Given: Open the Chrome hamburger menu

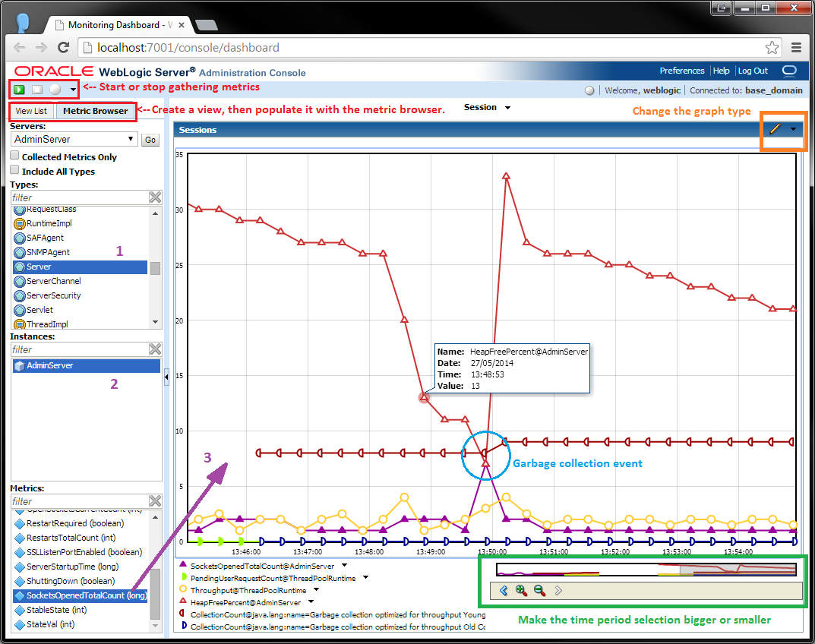Looking at the screenshot, I should pos(796,47).
